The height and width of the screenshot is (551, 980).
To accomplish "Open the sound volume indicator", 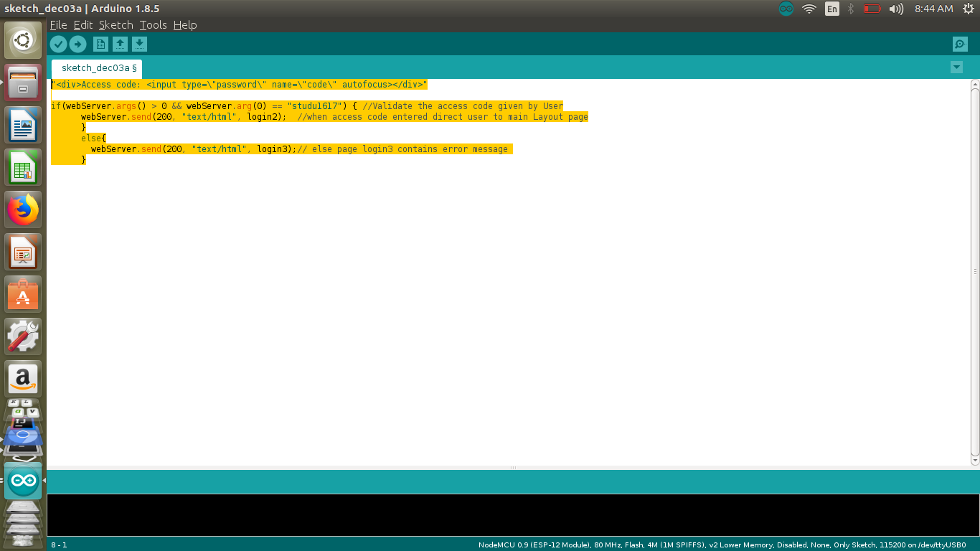I will (896, 9).
